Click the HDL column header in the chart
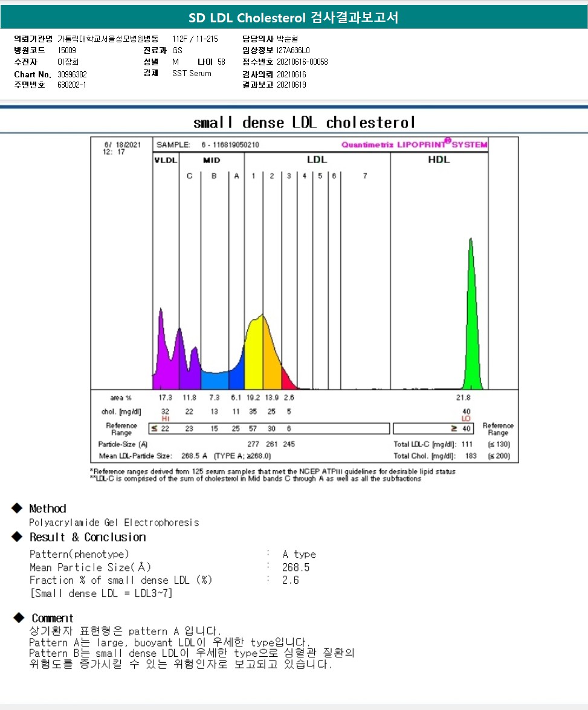 (x=439, y=160)
